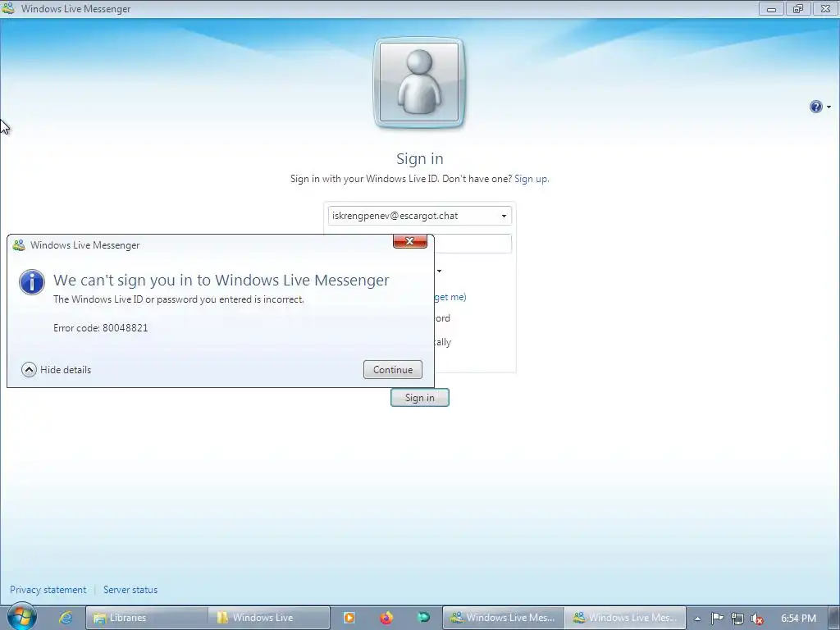Screen dimensions: 840x630
Task: Collapse details with the Hide details chevron
Action: coord(29,370)
